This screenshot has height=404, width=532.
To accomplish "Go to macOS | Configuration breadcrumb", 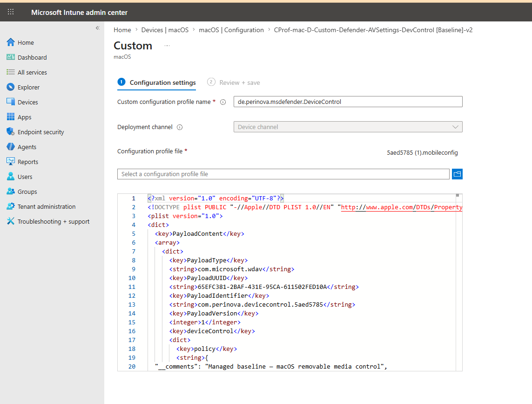I will pyautogui.click(x=231, y=30).
